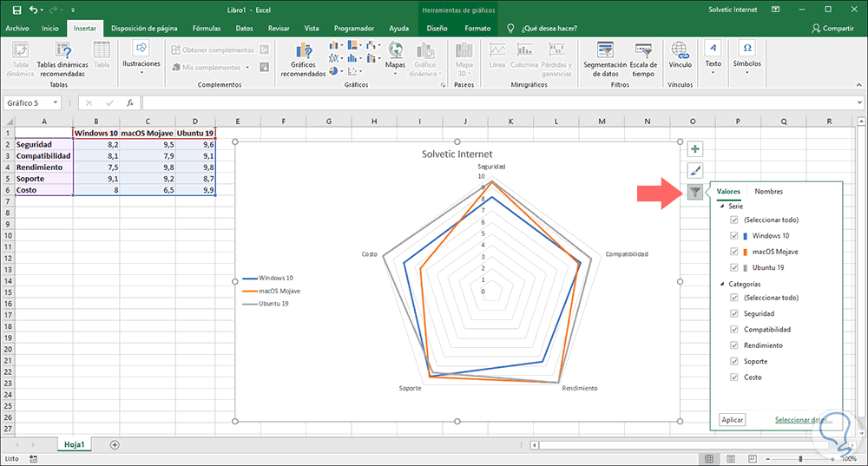868x466 pixels.
Task: Open the Chart Filters funnel button
Action: [694, 192]
